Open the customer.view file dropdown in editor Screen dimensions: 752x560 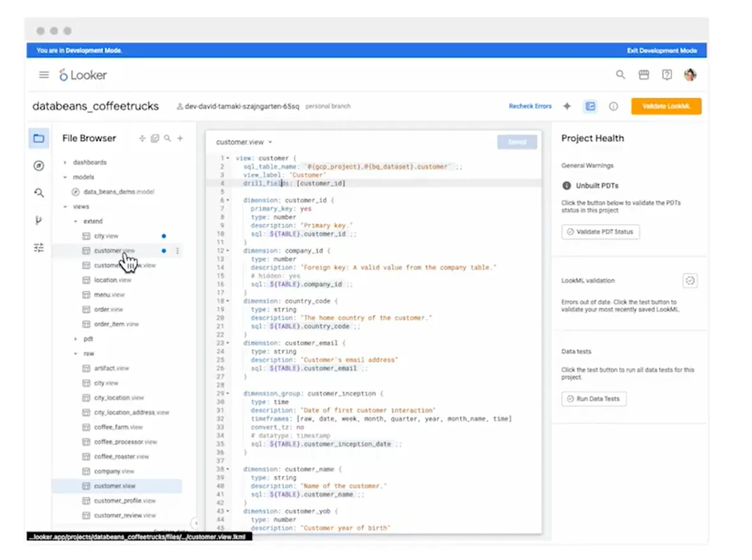point(244,142)
